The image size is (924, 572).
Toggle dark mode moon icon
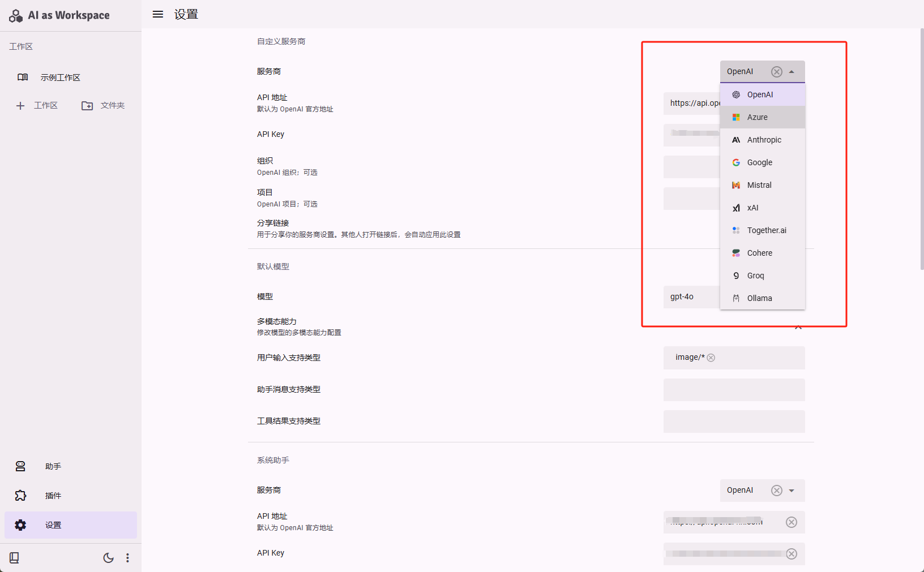(x=108, y=558)
